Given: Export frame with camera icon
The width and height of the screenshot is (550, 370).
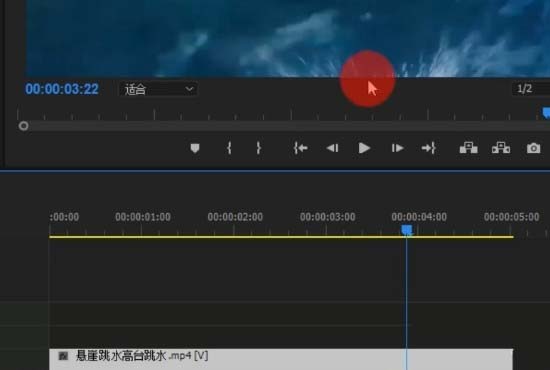Looking at the screenshot, I should click(x=534, y=148).
